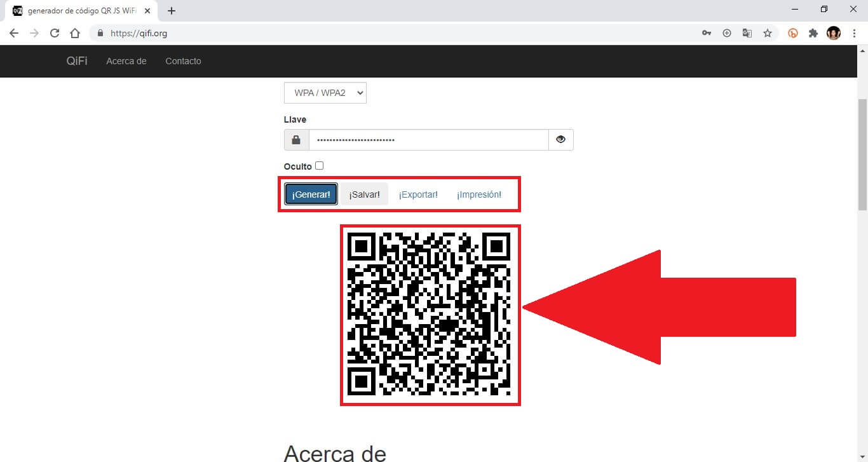This screenshot has width=868, height=462.
Task: Click the Acerca de heading
Action: 335,453
